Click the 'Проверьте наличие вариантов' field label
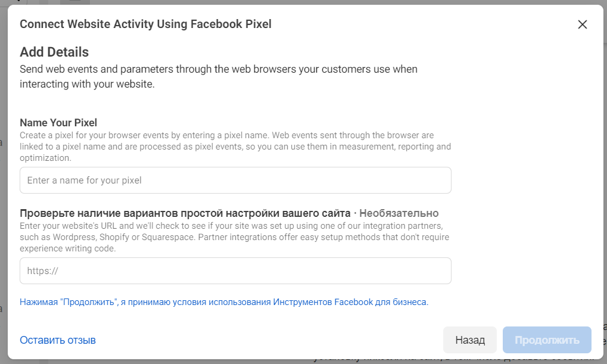Viewport: 607px width, 364px height. [185, 213]
